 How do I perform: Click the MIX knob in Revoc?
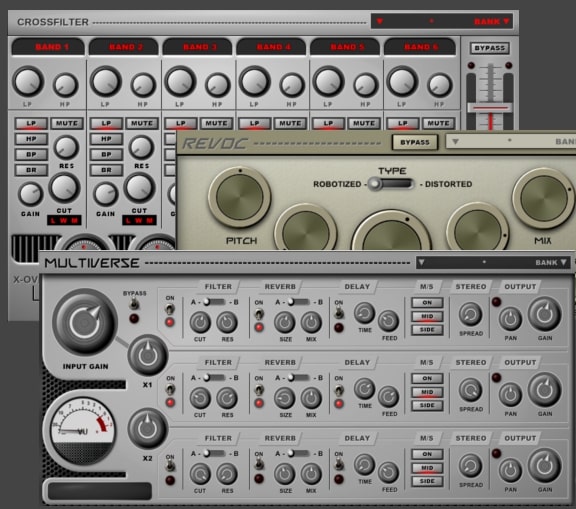[x=543, y=198]
